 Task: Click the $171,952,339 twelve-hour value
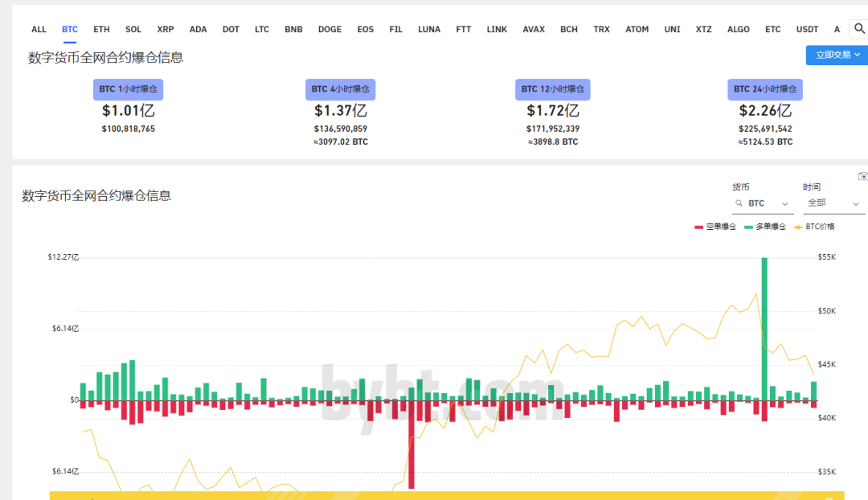tap(552, 129)
